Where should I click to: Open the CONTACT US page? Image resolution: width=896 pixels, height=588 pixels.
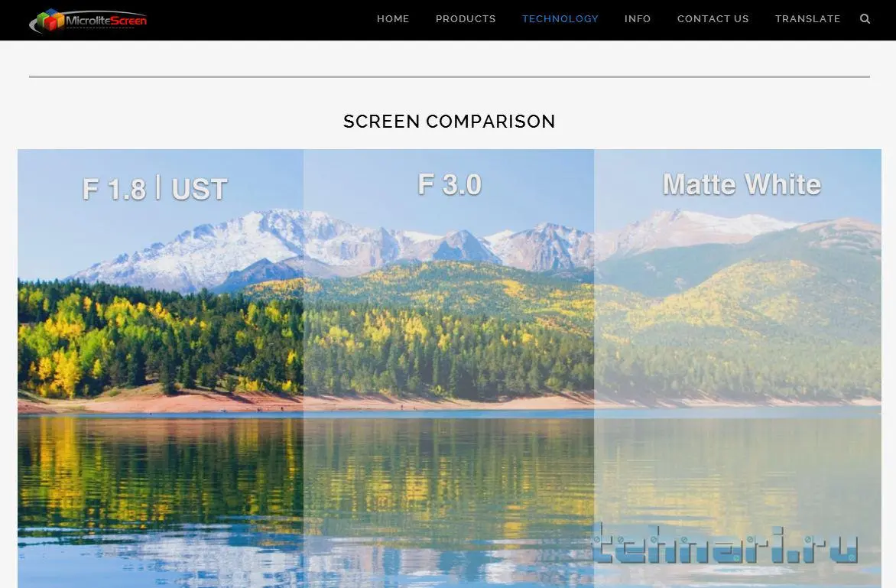click(713, 19)
